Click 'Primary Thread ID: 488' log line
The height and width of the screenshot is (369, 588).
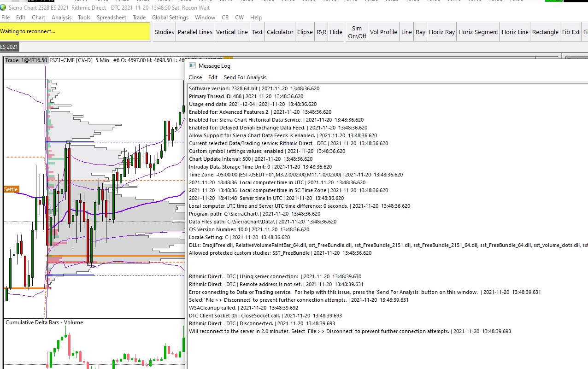click(246, 96)
